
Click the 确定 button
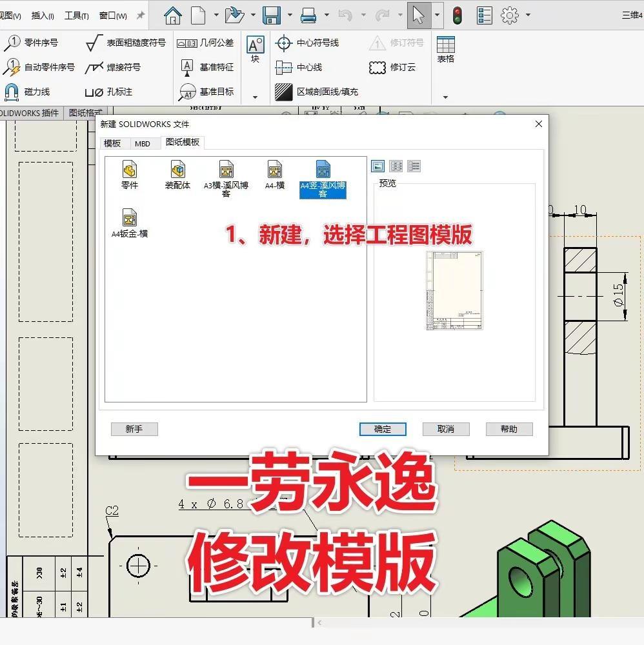pos(383,429)
